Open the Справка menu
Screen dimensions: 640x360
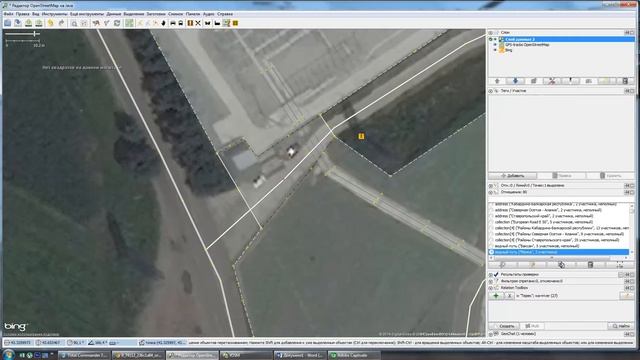tap(225, 14)
